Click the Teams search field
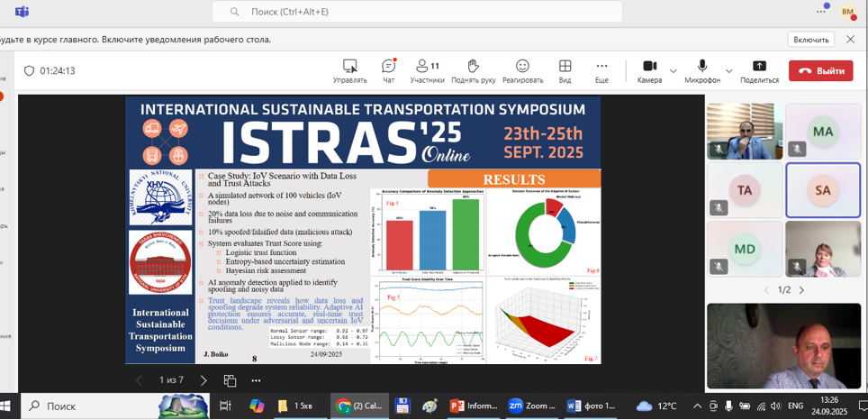Screen dimensions: 868x420 click(x=417, y=12)
